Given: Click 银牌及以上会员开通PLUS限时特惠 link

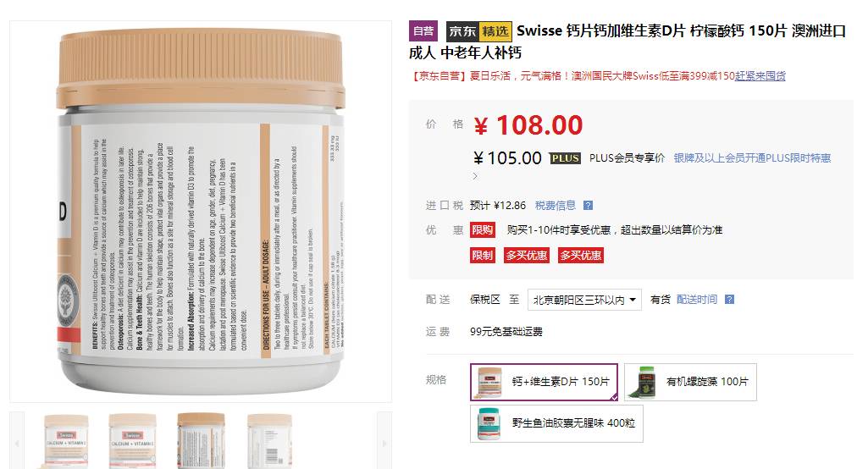Looking at the screenshot, I should [x=752, y=158].
